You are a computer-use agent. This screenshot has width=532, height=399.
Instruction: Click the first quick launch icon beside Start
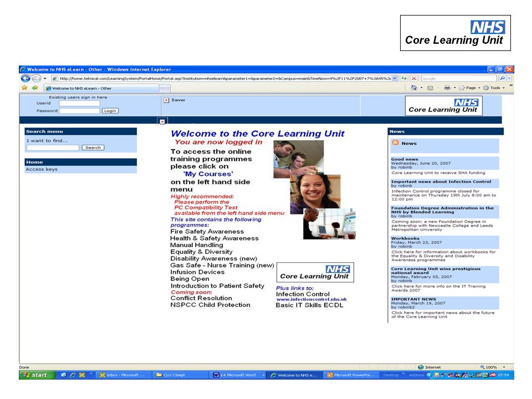[63, 375]
